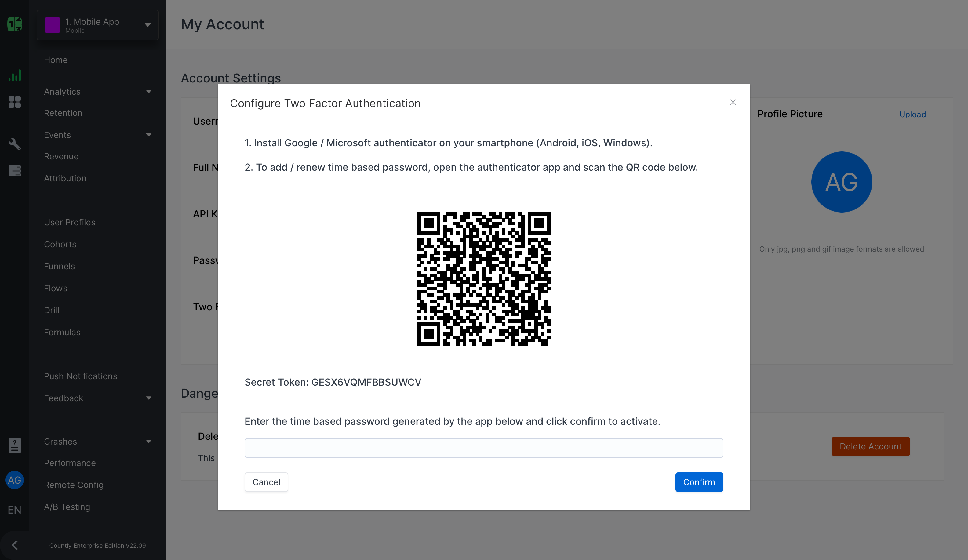Click the Confirm button
968x560 pixels.
click(699, 482)
